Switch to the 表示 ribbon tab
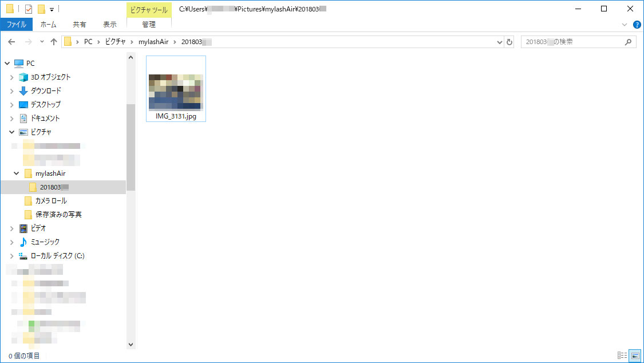644x363 pixels. click(x=110, y=25)
